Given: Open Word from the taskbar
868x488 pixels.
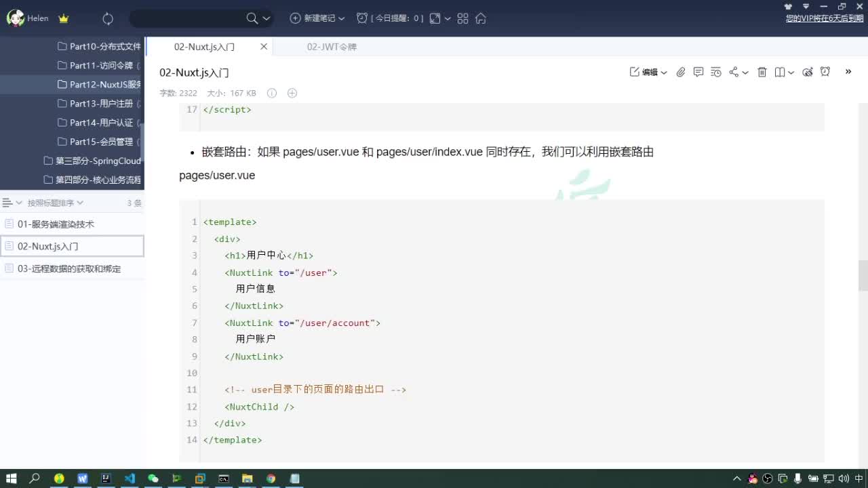Looking at the screenshot, I should tap(83, 479).
